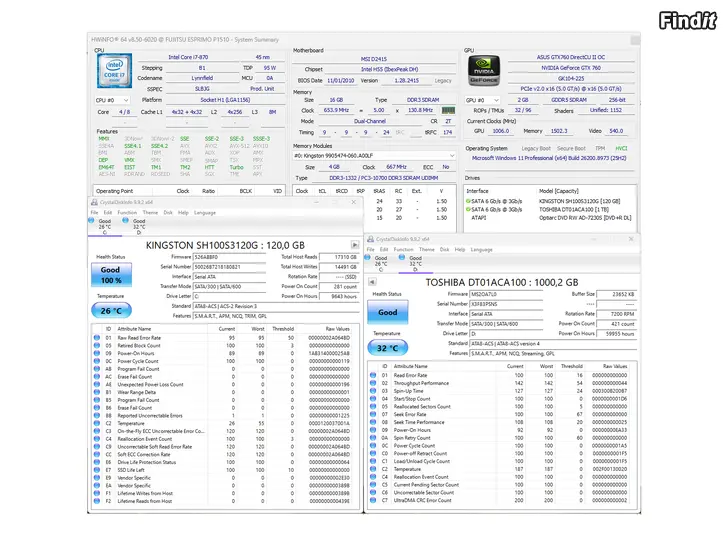728x546 pixels.
Task: Click Toshiba Good health status button
Action: 388,312
